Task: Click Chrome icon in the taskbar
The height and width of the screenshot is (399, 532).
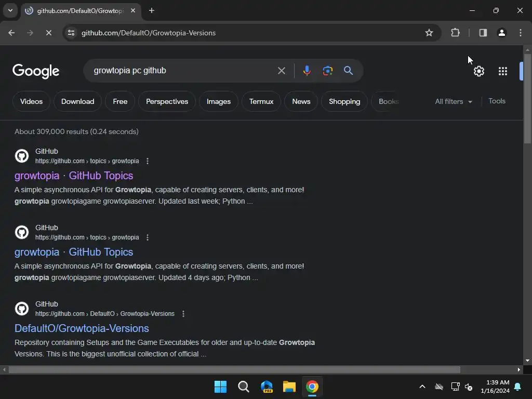Action: [x=312, y=387]
